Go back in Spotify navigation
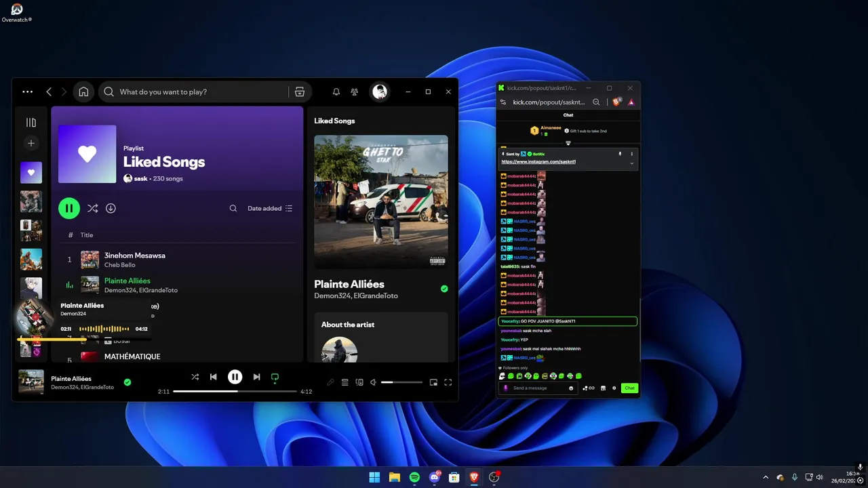 (x=49, y=91)
